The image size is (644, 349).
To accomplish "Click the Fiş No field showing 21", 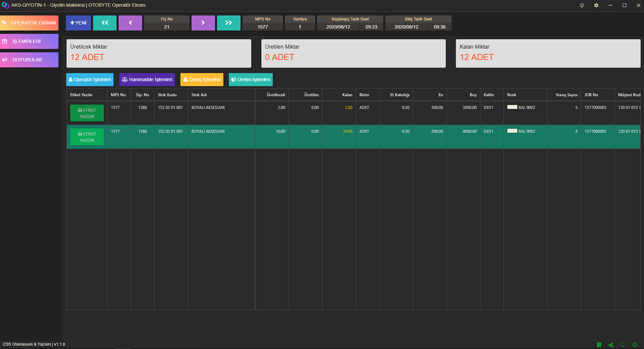I will click(167, 26).
